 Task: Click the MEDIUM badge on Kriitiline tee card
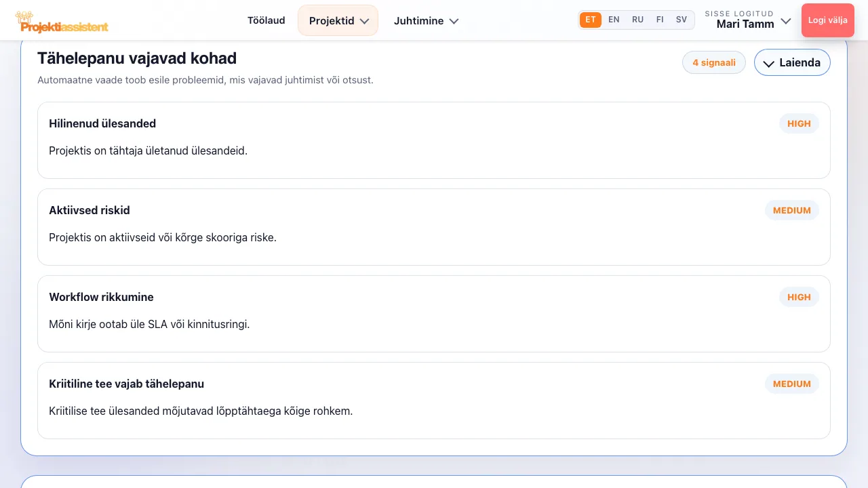(x=792, y=384)
